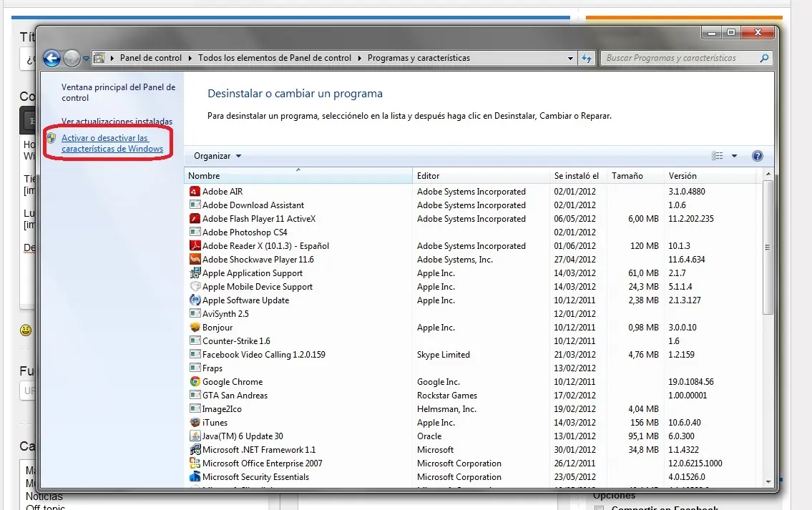This screenshot has width=812, height=510.
Task: Click Todos los elementos de Panel de control breadcrumb
Action: pyautogui.click(x=275, y=58)
